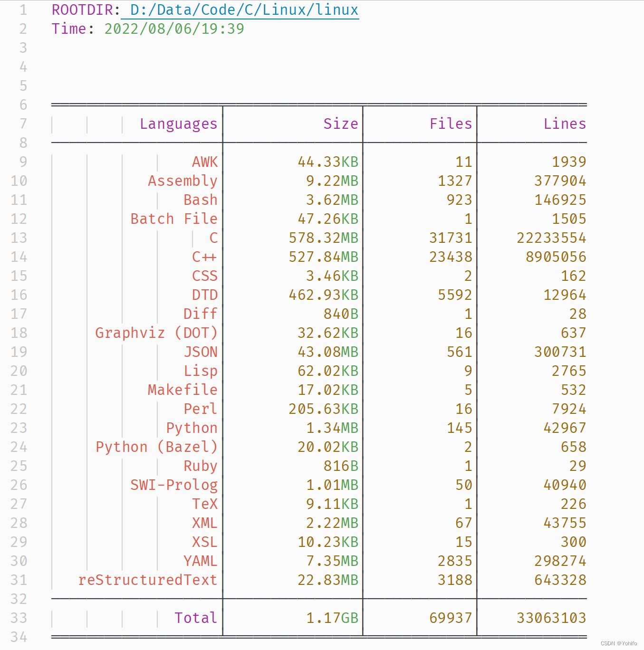Click the Python (Bazel) language name

coord(156,447)
